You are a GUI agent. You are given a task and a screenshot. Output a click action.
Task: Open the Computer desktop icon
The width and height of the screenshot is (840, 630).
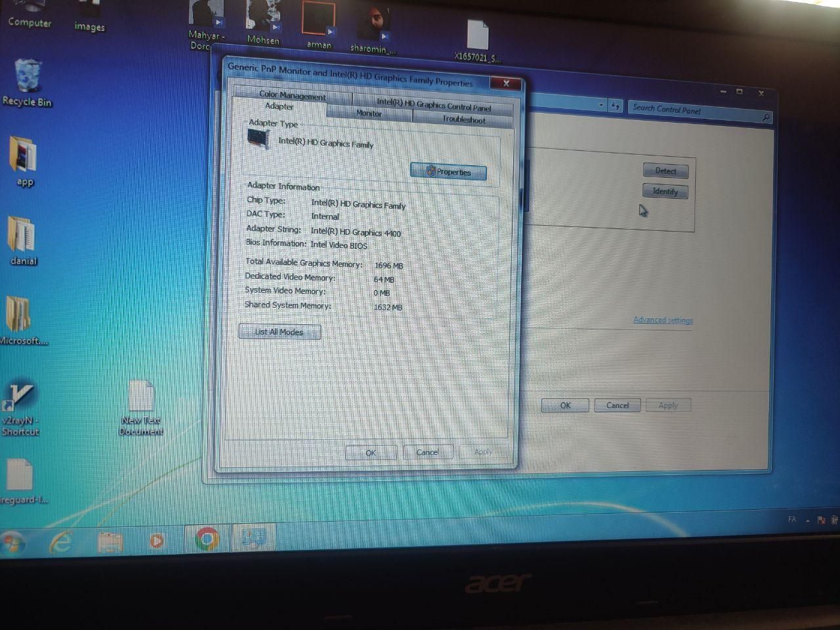coord(28,14)
